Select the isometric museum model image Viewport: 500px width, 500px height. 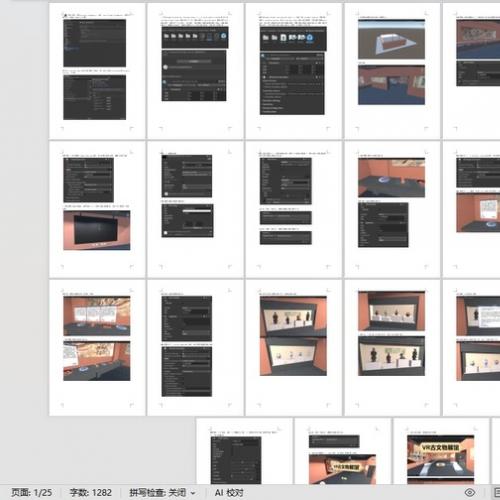(x=391, y=39)
